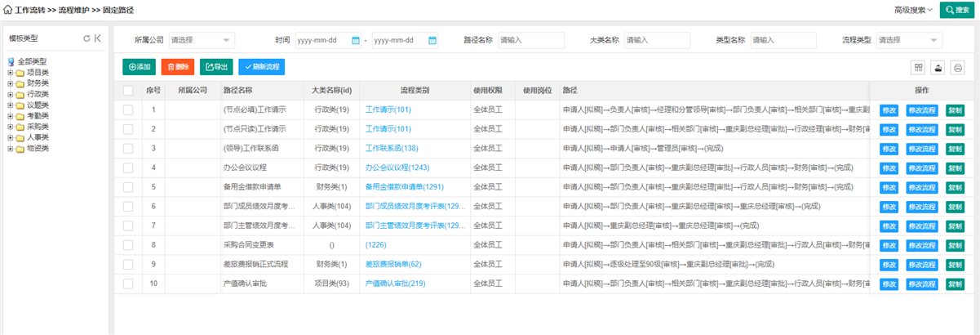Click 修改流程 in row 9
The height and width of the screenshot is (335, 980).
tap(922, 264)
